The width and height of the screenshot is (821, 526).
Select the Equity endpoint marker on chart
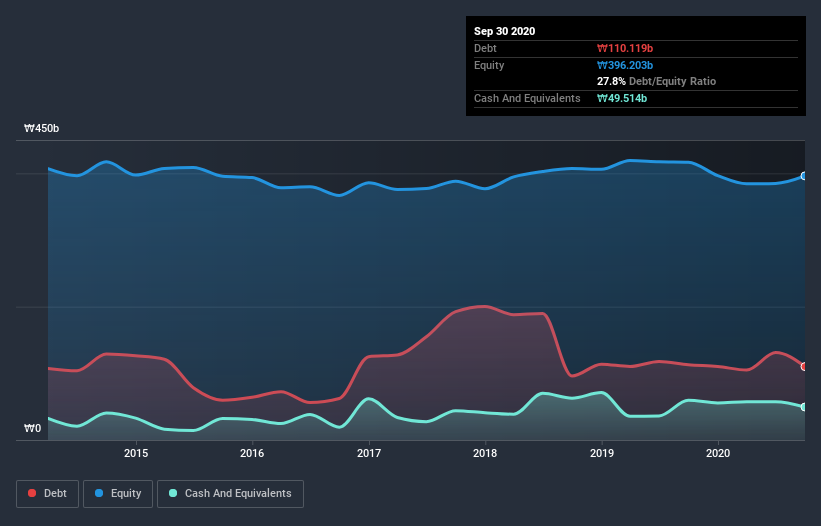pyautogui.click(x=804, y=176)
